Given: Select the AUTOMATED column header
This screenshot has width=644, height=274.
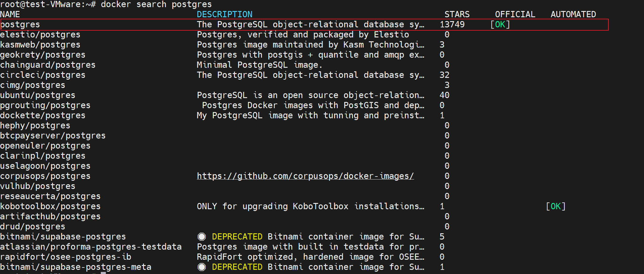Looking at the screenshot, I should (x=573, y=14).
